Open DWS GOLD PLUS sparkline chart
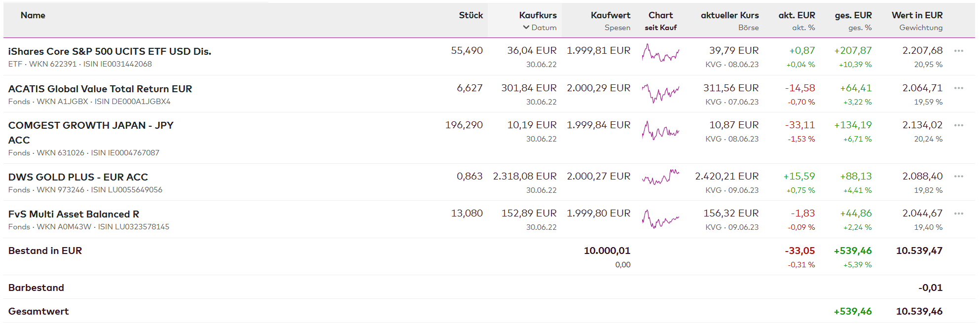Screen dimensions: 980x324 click(x=660, y=177)
